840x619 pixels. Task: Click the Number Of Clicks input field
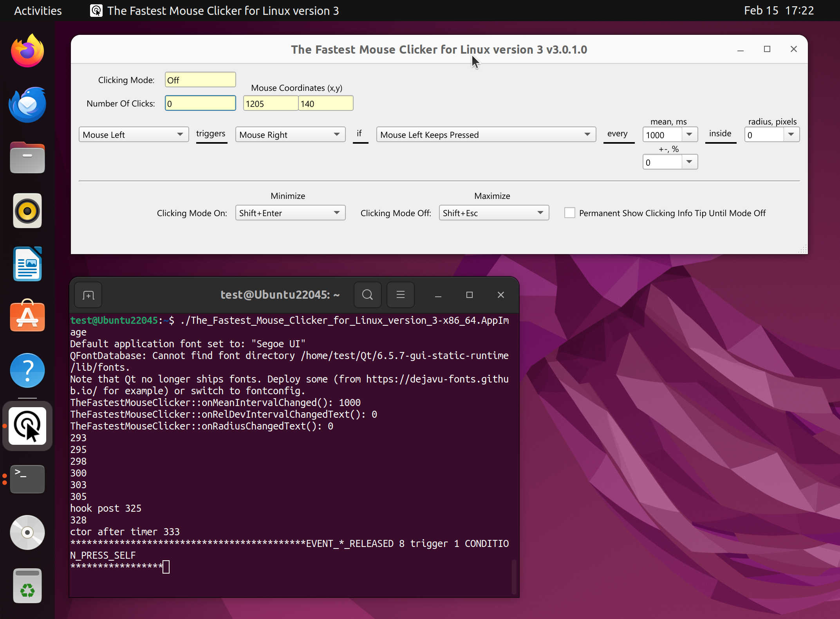(200, 103)
